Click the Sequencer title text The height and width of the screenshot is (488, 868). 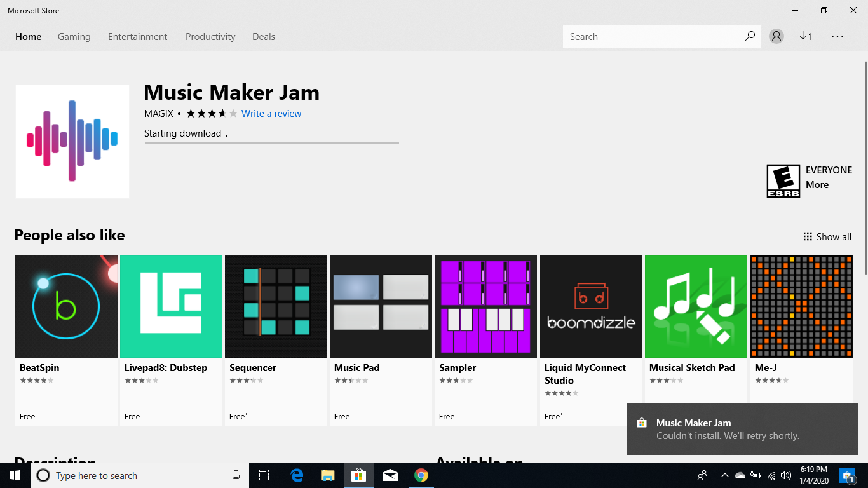point(253,367)
